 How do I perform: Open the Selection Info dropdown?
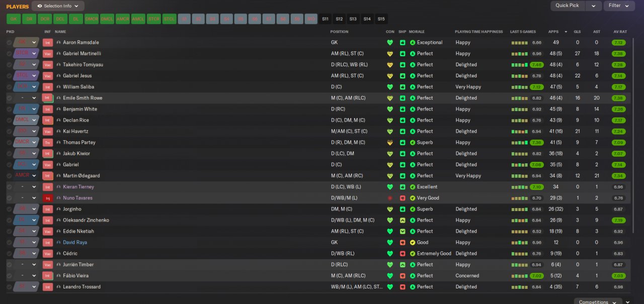[58, 6]
